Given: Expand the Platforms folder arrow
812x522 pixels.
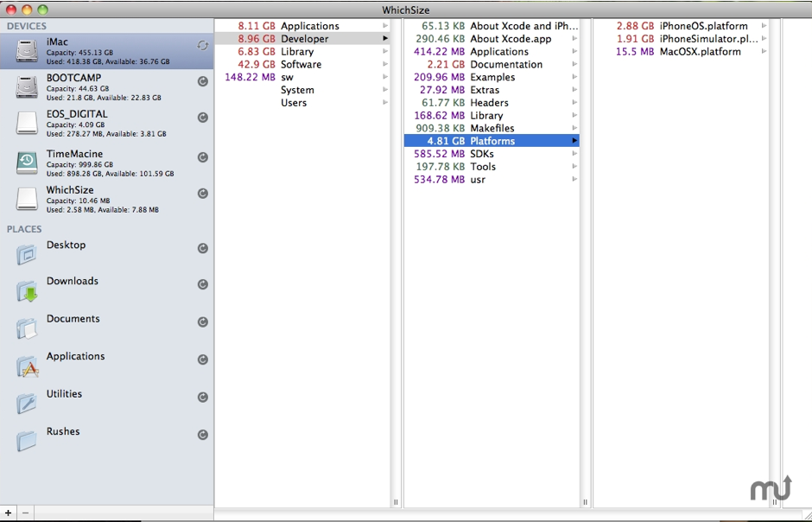Looking at the screenshot, I should click(x=574, y=140).
